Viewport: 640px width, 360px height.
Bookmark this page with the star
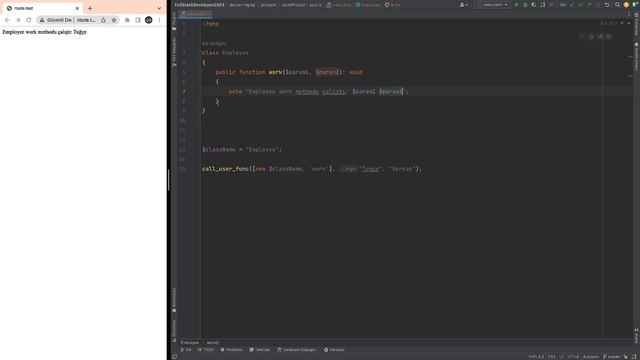pos(114,20)
